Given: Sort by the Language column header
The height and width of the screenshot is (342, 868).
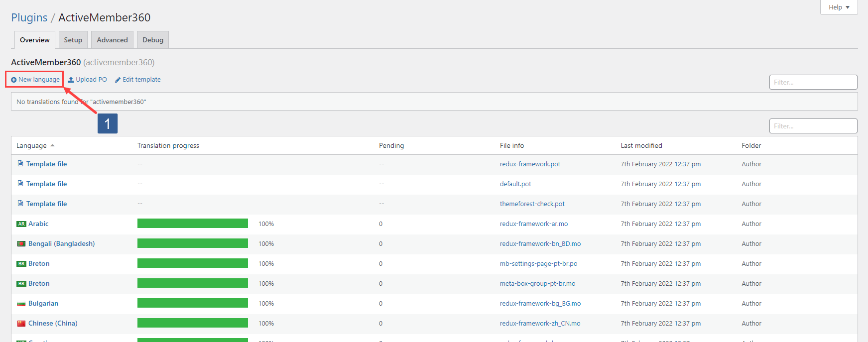Looking at the screenshot, I should (32, 146).
